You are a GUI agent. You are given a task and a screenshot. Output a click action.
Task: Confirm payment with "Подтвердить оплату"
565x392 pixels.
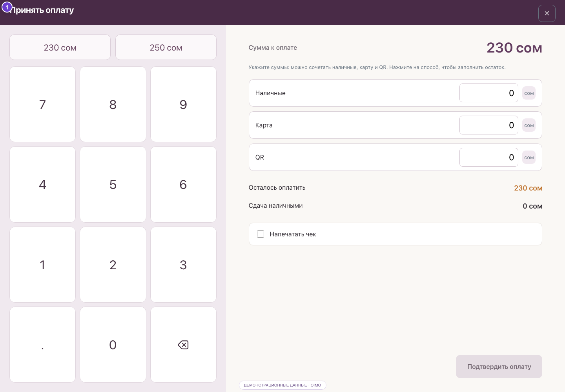[499, 367]
